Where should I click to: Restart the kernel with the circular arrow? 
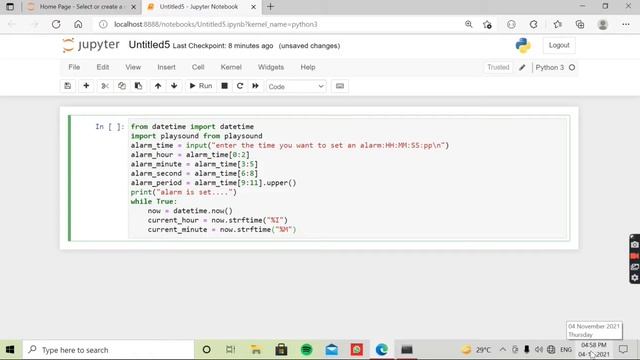pos(240,86)
